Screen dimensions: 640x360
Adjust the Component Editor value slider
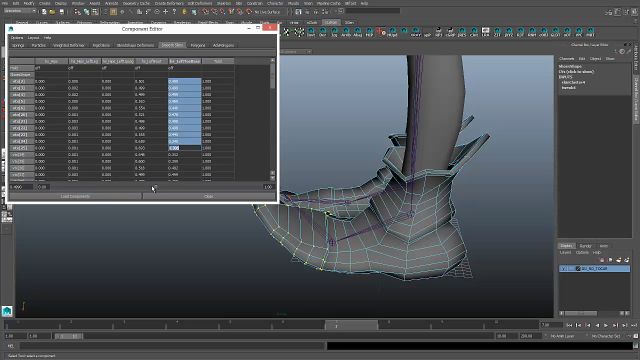click(x=155, y=187)
